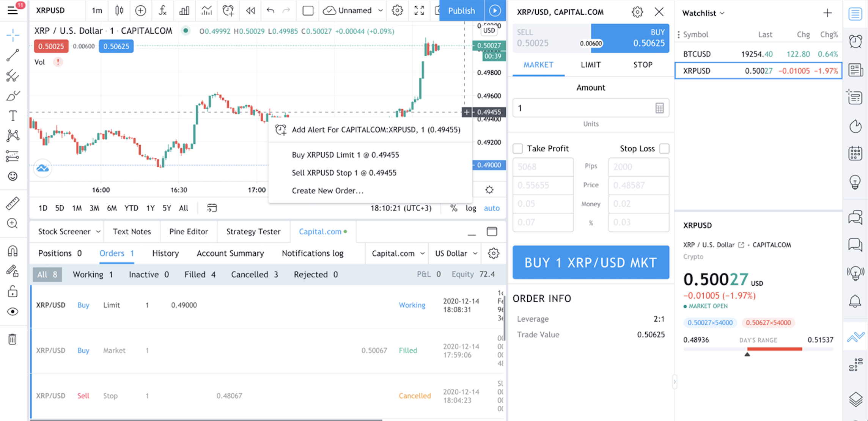Enable the Take Profit checkbox

coord(518,148)
